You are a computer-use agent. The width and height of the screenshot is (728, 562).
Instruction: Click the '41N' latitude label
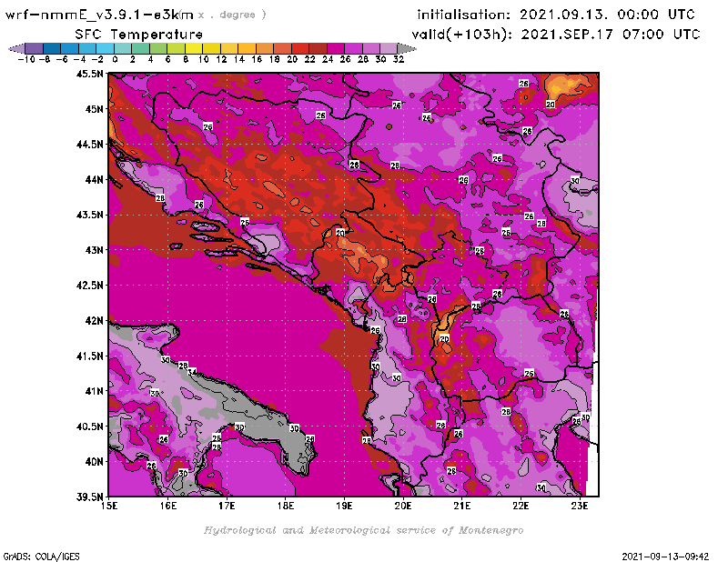coord(95,391)
